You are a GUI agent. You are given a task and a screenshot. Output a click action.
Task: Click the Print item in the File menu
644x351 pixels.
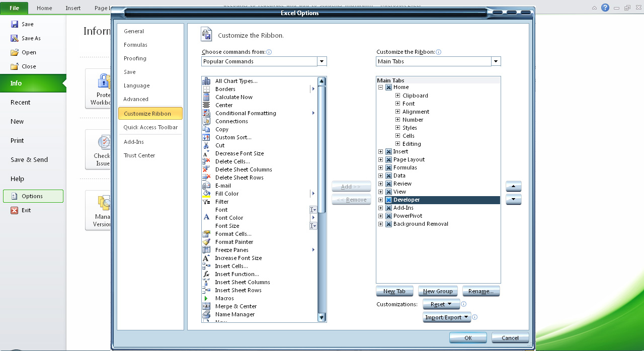point(33,141)
